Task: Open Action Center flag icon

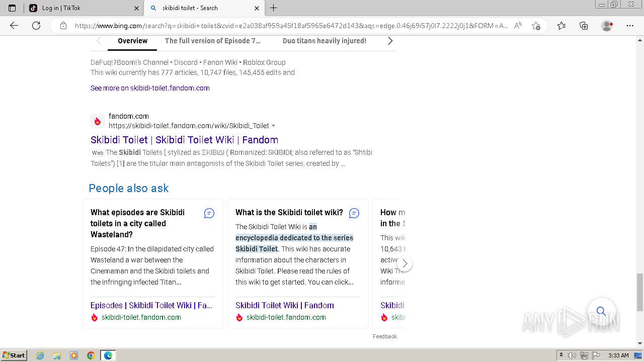Action: pyautogui.click(x=596, y=355)
